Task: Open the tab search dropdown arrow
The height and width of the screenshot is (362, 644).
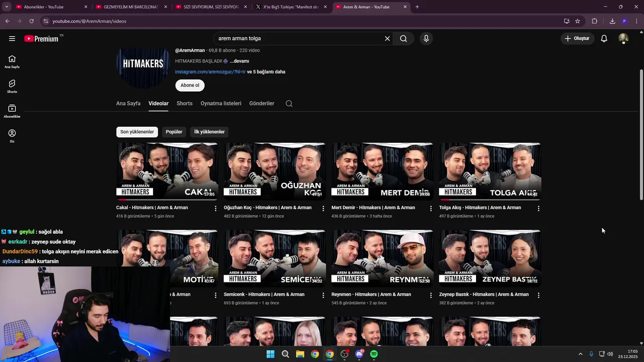Action: 7,7
